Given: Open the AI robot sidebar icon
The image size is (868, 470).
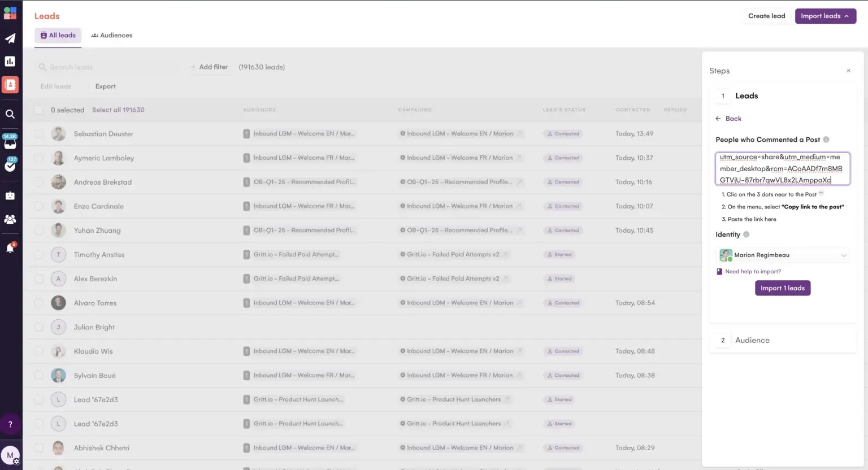Looking at the screenshot, I should click(x=10, y=195).
